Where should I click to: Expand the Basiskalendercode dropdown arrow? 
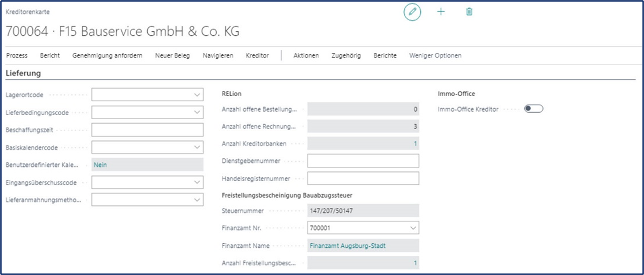[x=197, y=148]
